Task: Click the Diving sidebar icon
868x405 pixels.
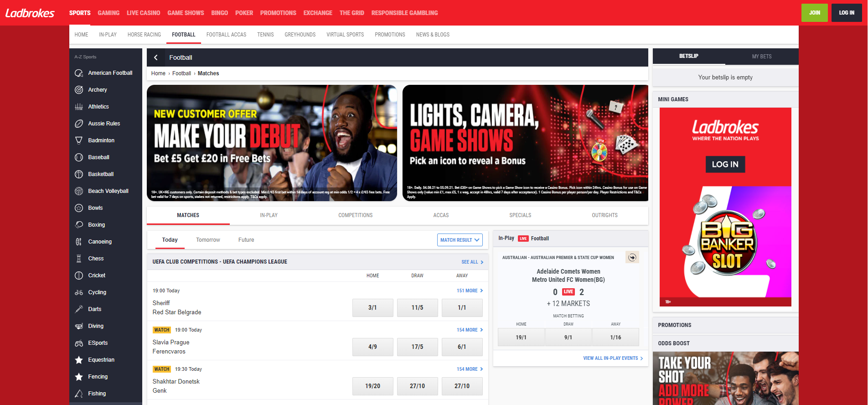Action: [x=79, y=326]
